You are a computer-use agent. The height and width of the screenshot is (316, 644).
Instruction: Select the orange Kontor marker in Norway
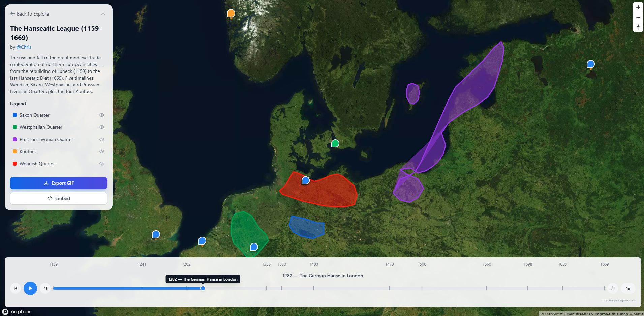[x=231, y=13]
